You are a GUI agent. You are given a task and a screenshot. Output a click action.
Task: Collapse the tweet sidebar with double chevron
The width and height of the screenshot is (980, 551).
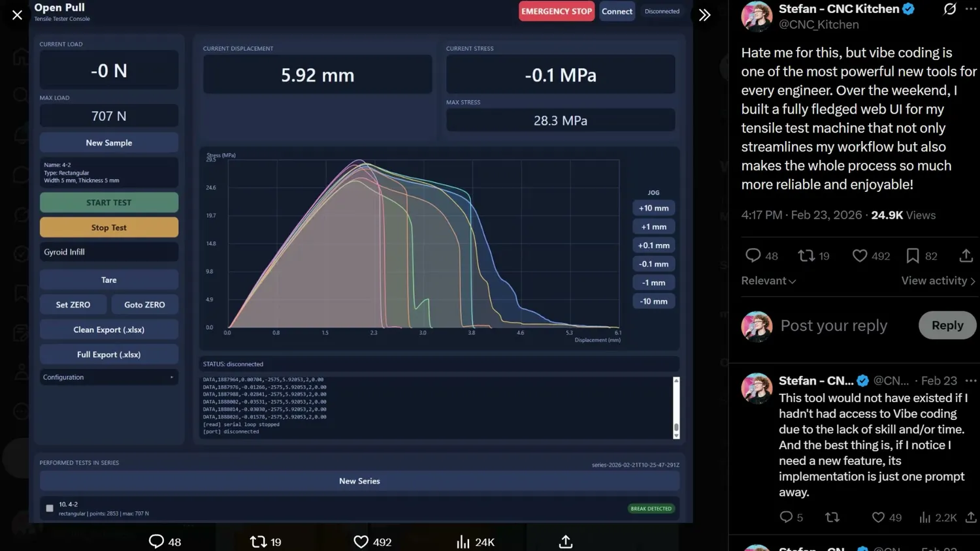[704, 15]
